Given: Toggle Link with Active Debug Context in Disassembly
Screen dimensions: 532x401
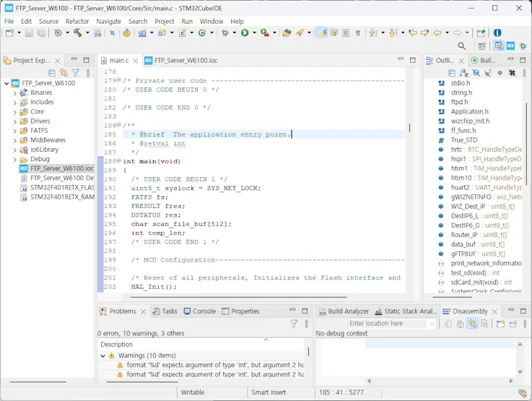Looking at the screenshot, I should coord(472,324).
